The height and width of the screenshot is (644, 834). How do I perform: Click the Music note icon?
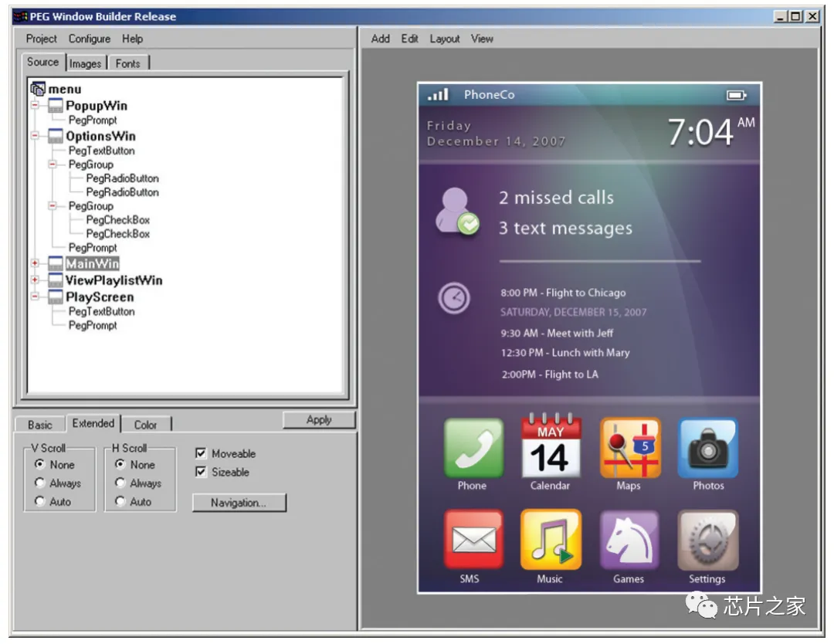tap(550, 540)
